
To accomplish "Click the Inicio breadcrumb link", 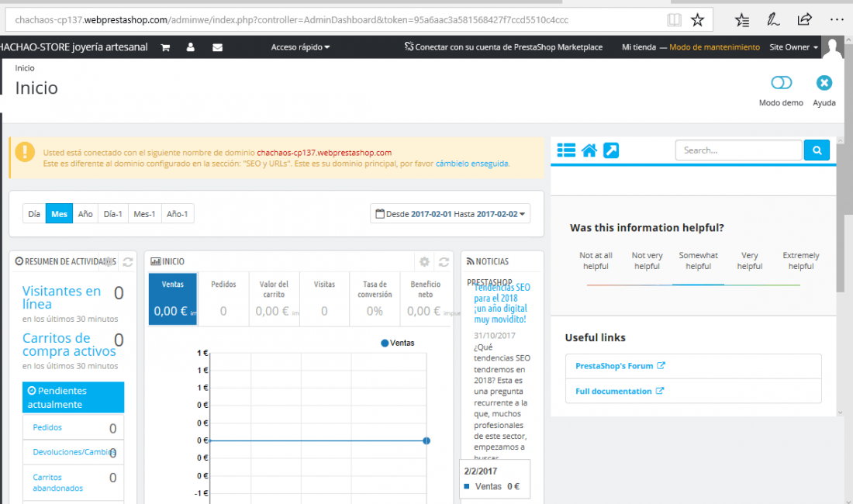I will pos(25,68).
